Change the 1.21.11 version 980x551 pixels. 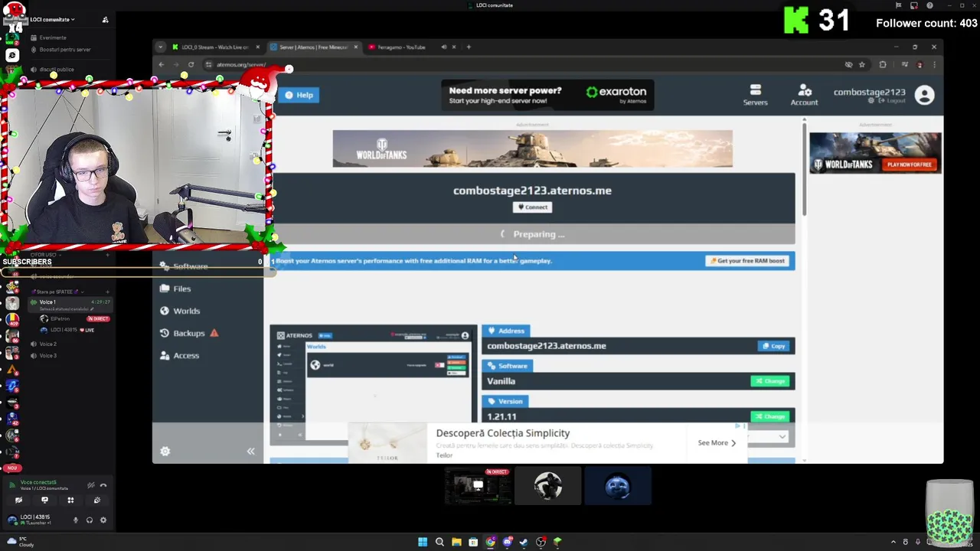(770, 416)
